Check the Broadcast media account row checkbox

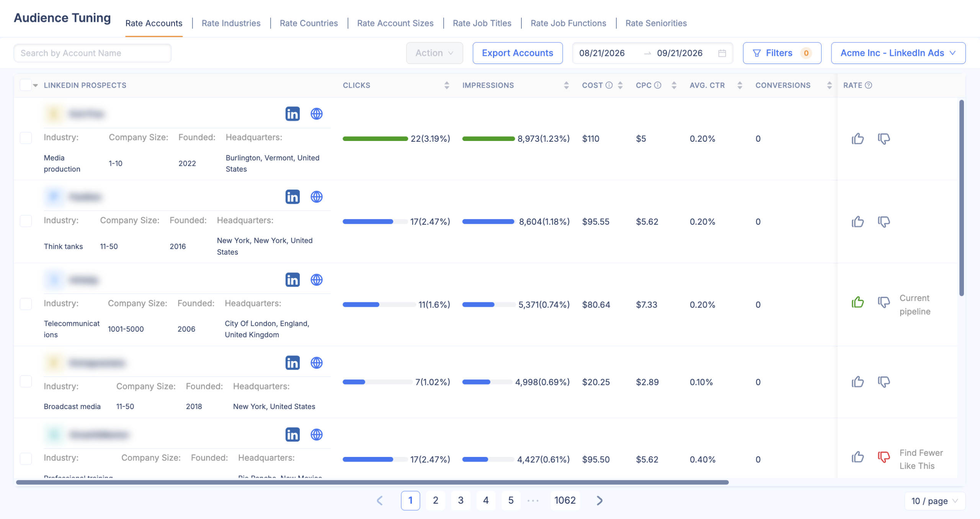click(26, 381)
